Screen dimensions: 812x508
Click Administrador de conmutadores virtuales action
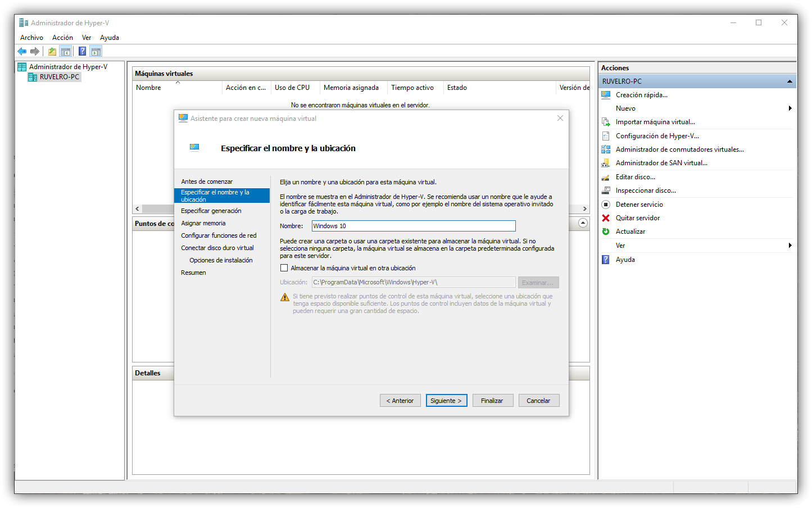(x=680, y=149)
